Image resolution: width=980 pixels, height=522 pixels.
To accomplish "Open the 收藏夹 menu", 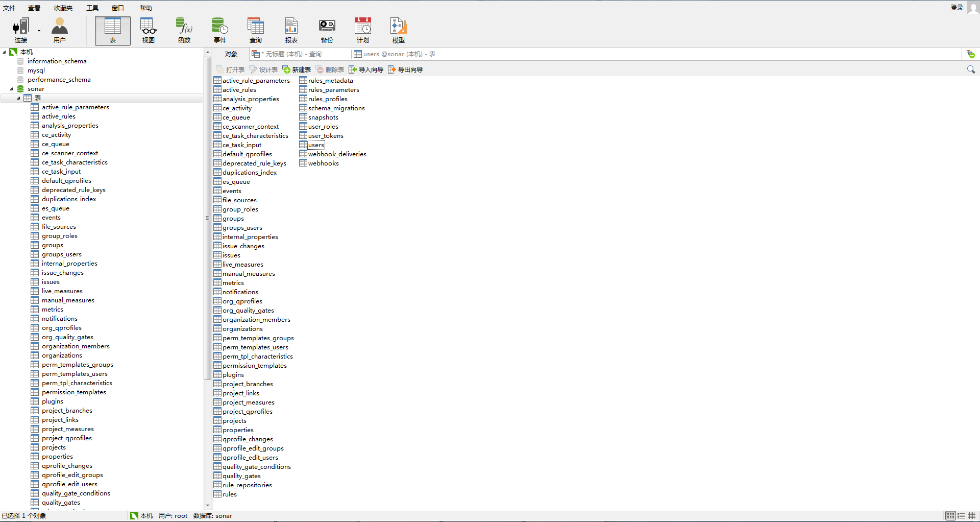I will pyautogui.click(x=63, y=8).
